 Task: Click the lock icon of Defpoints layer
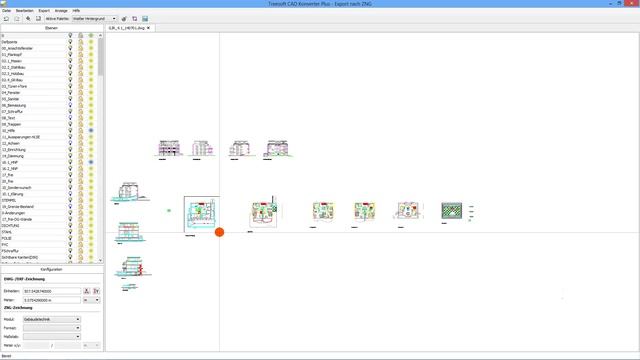[80, 42]
